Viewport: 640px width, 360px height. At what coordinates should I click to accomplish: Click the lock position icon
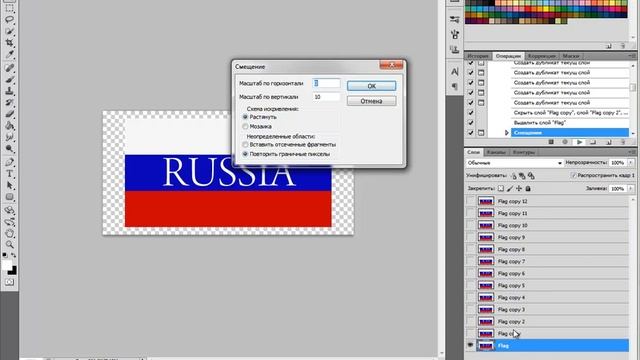[x=519, y=189]
